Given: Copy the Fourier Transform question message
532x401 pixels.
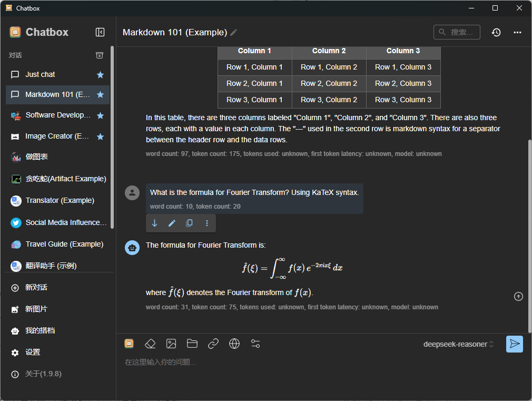Looking at the screenshot, I should tap(190, 223).
